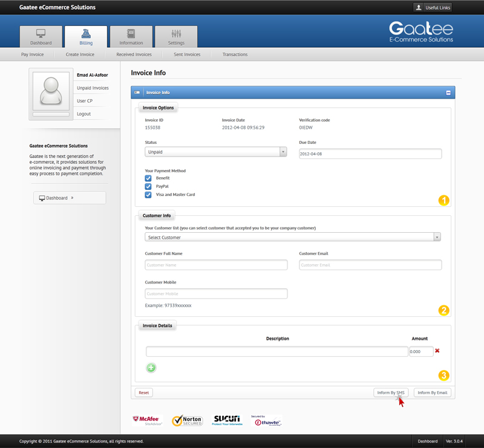Viewport: 484px width, 448px height.
Task: Select Create Invoice submenu item
Action: 80,54
